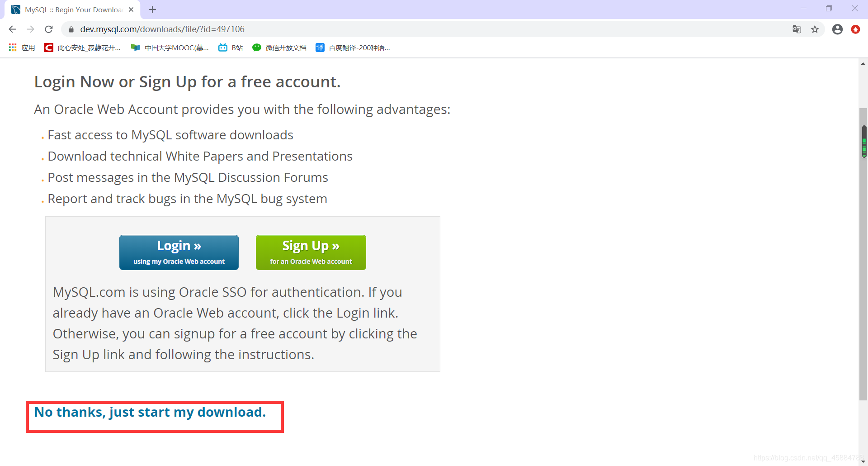The height and width of the screenshot is (466, 868).
Task: Click 'Report and track bugs' list item
Action: (187, 199)
